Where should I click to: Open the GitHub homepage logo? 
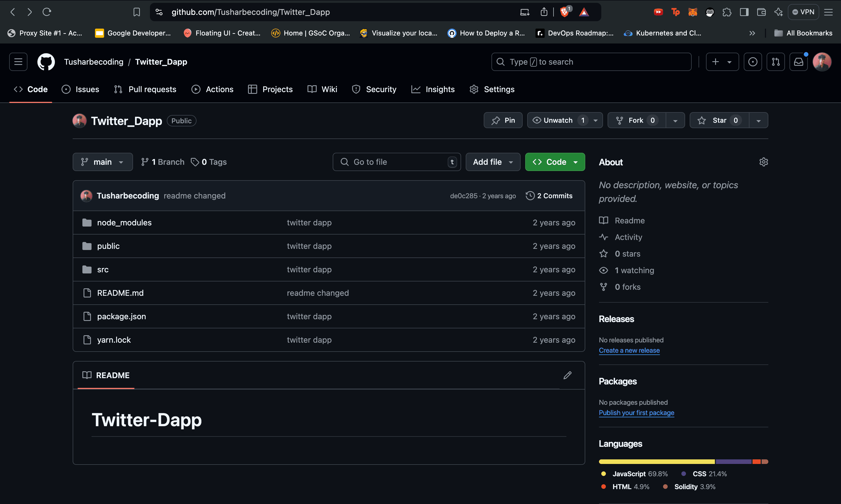46,62
